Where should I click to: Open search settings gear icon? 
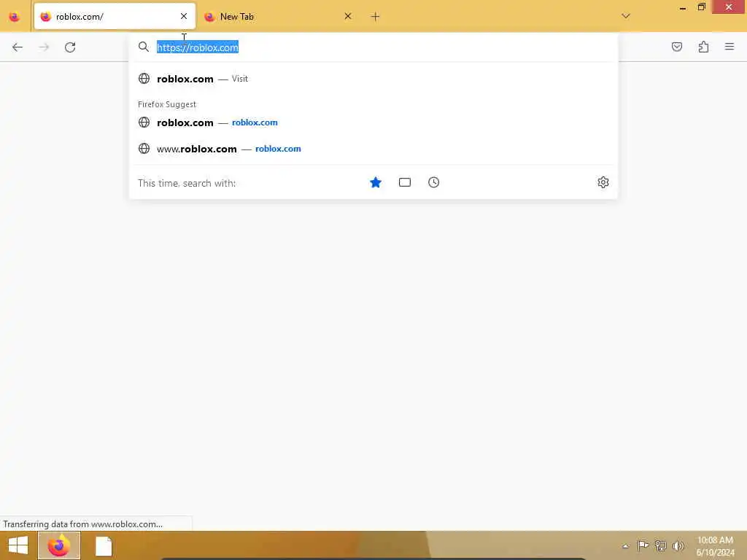[603, 182]
